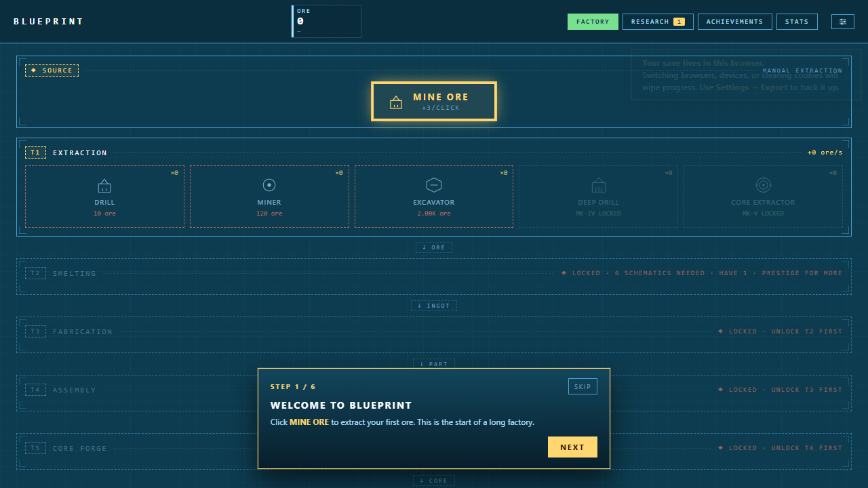Select the Miner circle icon

(269, 185)
